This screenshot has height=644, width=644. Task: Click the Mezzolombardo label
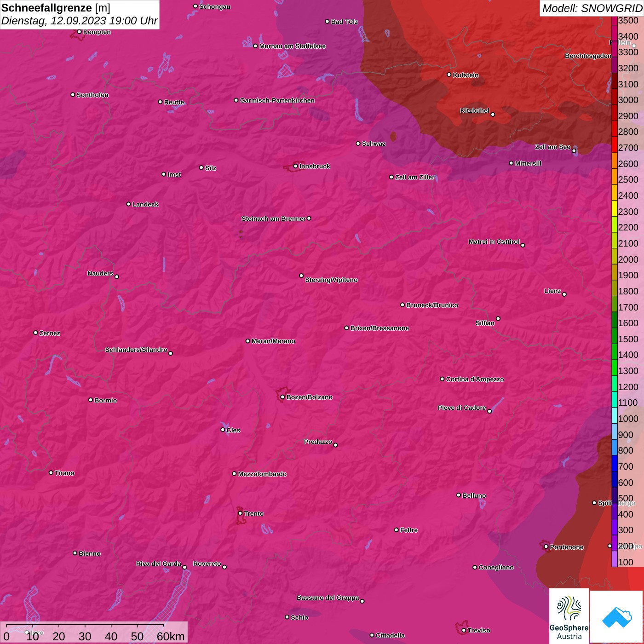pos(262,474)
